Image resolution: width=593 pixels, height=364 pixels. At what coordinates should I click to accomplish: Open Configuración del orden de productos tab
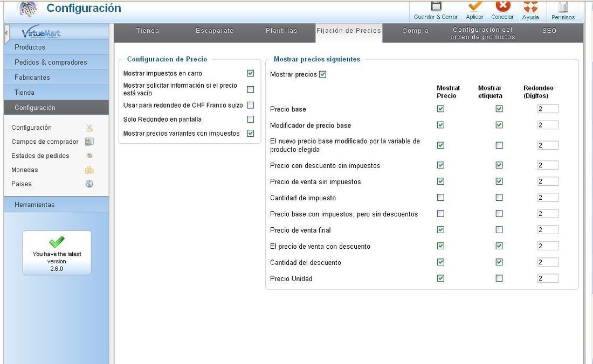pyautogui.click(x=482, y=33)
